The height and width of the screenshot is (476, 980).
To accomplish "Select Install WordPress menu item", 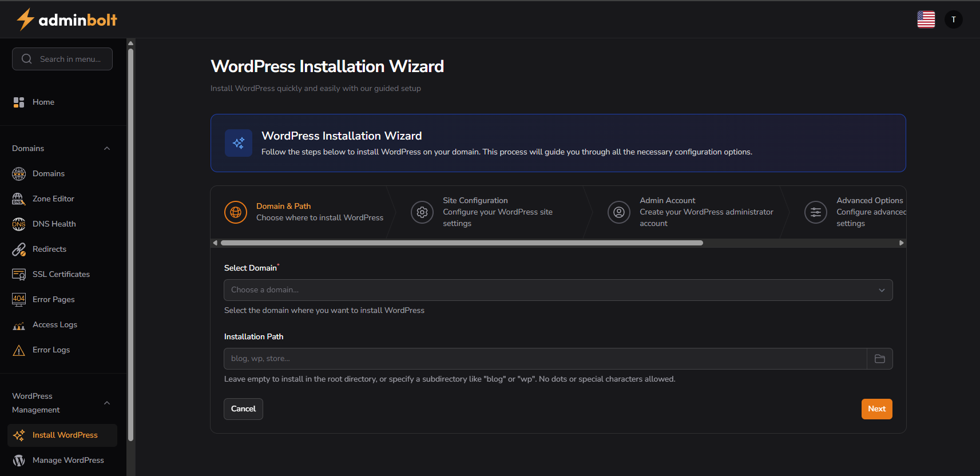I will [62, 435].
